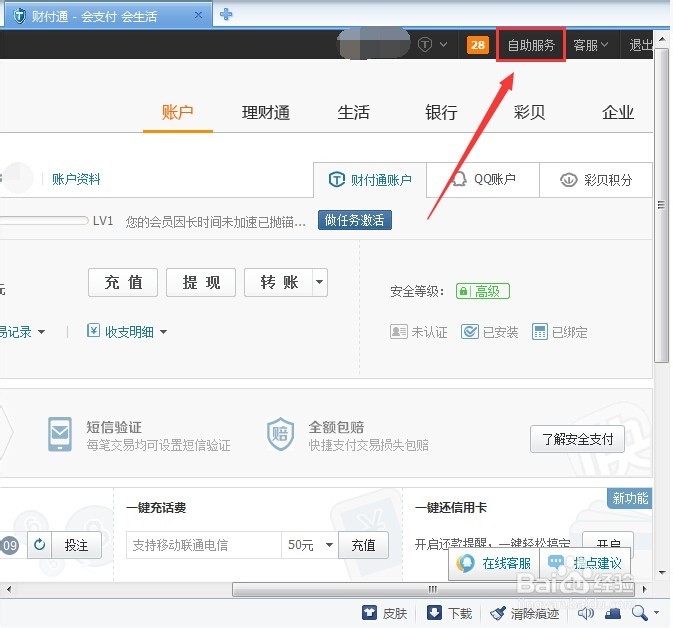Viewport: 673px width, 628px height.
Task: Click the 高级 security level badge
Action: tap(483, 291)
